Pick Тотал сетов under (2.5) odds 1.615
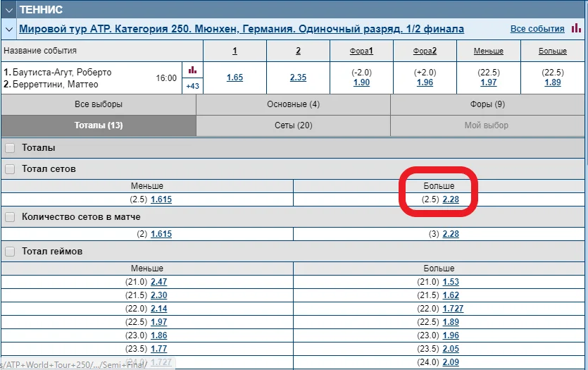 pyautogui.click(x=161, y=199)
